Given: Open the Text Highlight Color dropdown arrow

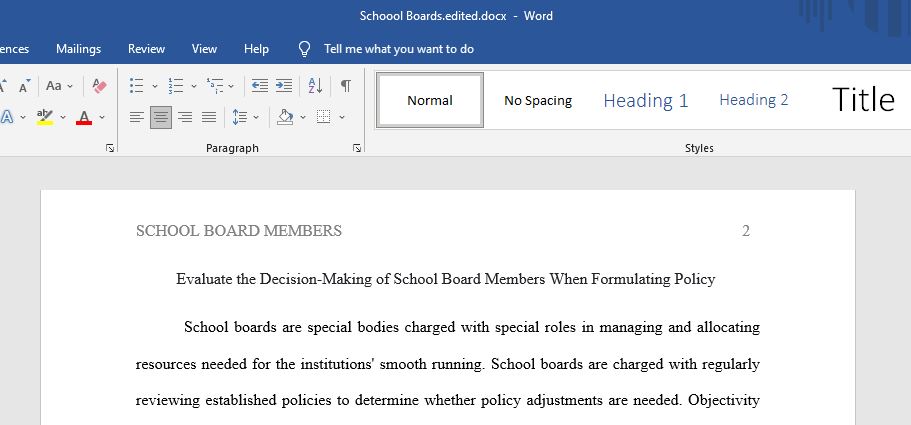Looking at the screenshot, I should click(x=63, y=117).
